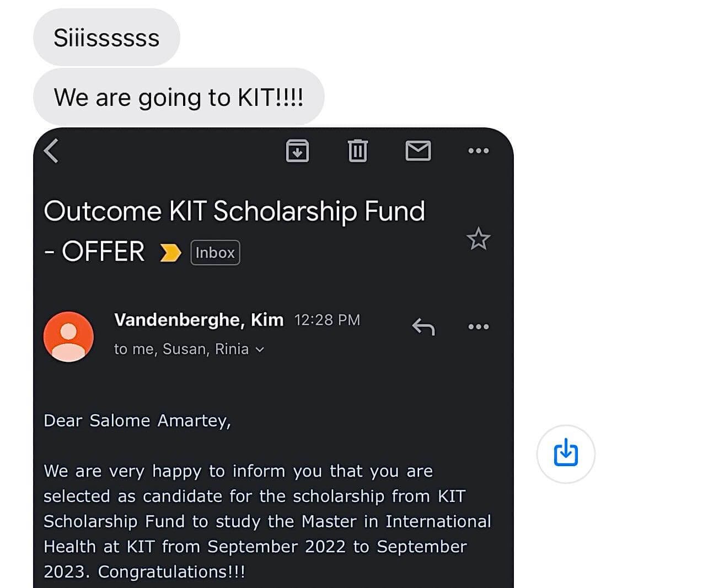Star the KIT Scholarship email

tap(478, 239)
